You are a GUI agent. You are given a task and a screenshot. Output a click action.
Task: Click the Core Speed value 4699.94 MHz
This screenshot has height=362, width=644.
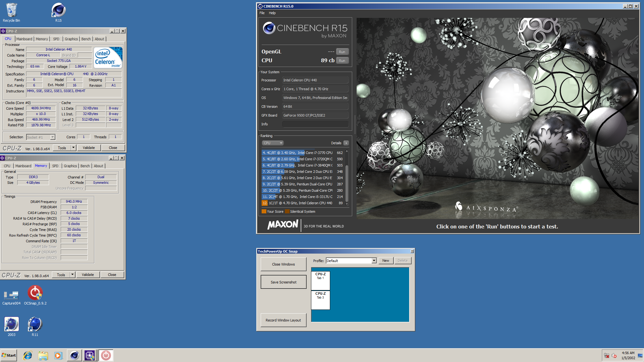click(x=41, y=108)
